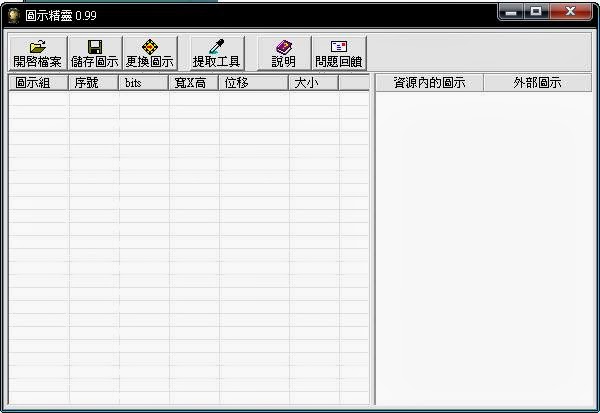Close the 圖示精靈 window

(x=571, y=12)
